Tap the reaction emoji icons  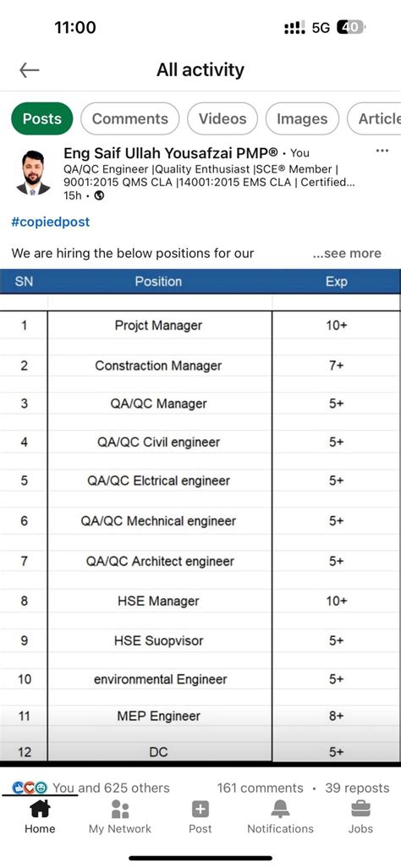point(30,787)
